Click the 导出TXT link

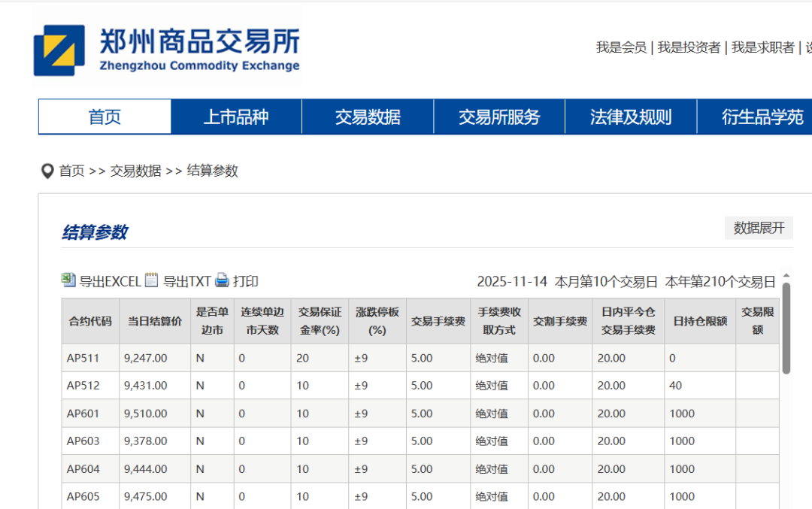(187, 281)
